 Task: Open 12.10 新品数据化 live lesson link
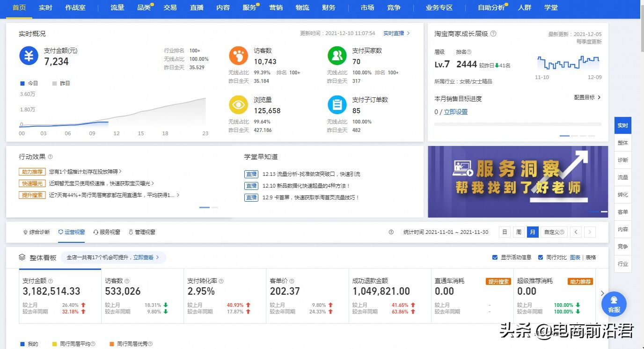pyautogui.click(x=307, y=186)
